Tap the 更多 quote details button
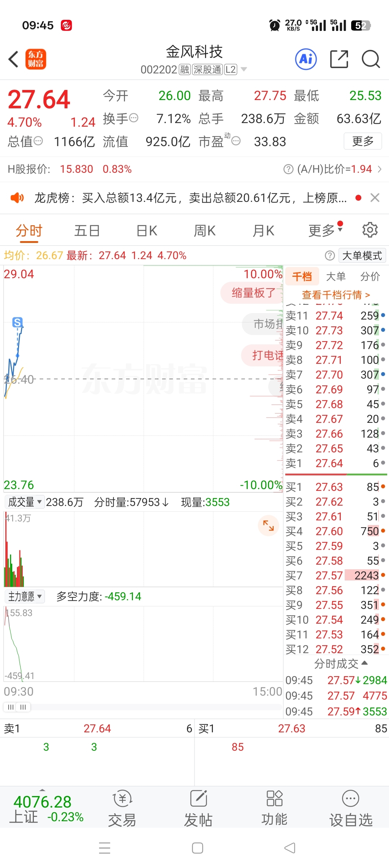Screen dimensions: 389x868 (363, 141)
